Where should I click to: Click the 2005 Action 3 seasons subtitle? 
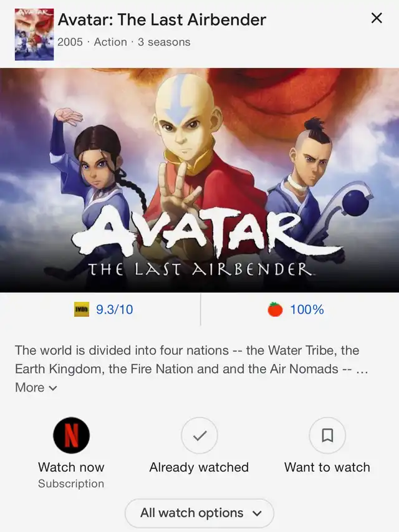click(x=124, y=42)
